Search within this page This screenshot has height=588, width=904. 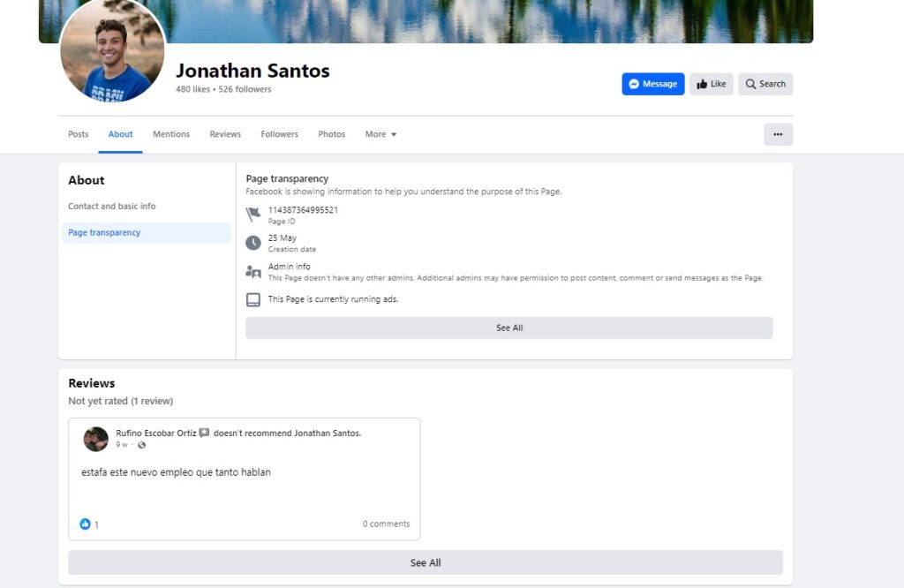coord(765,84)
